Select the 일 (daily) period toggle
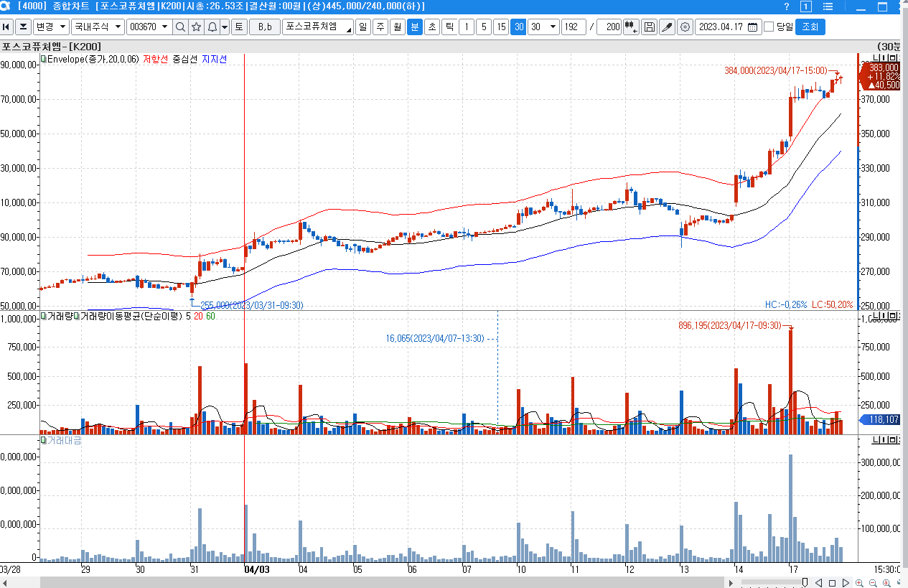The height and width of the screenshot is (588, 908). 362,27
